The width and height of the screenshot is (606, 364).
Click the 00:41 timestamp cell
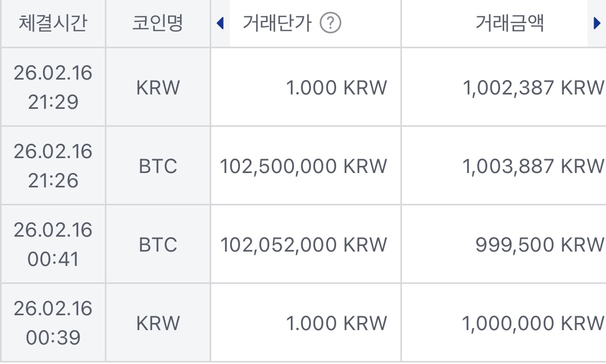(x=53, y=244)
